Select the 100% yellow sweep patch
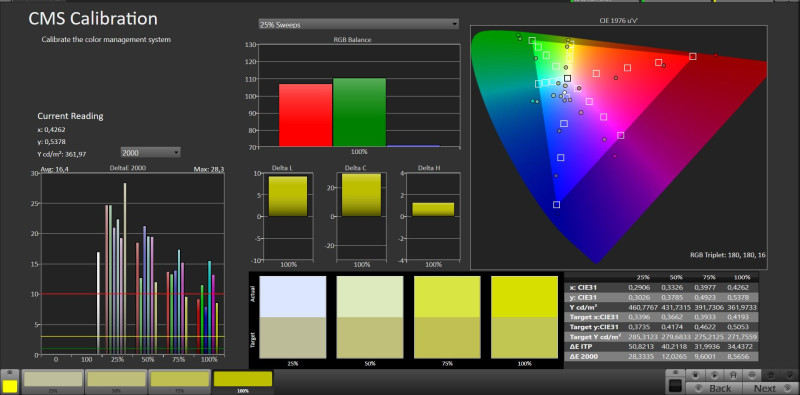Image resolution: width=800 pixels, height=395 pixels. 243,381
